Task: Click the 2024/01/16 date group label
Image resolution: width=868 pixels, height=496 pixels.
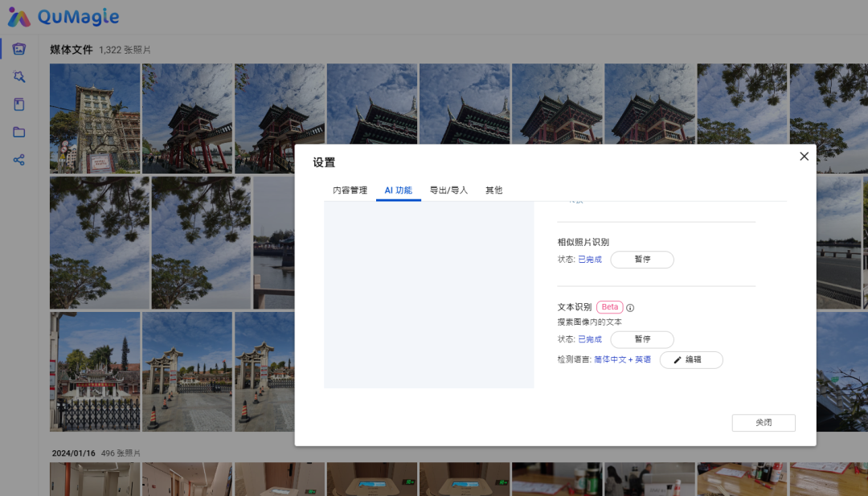Action: pyautogui.click(x=74, y=453)
